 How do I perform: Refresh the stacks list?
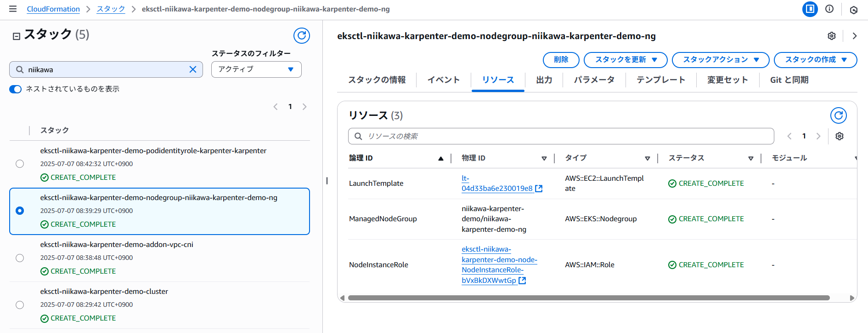coord(302,35)
